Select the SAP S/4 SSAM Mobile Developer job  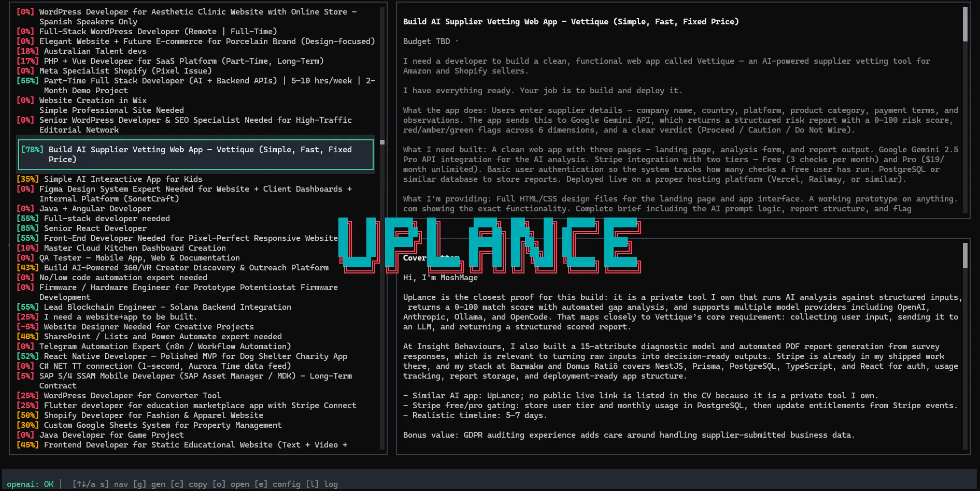196,381
